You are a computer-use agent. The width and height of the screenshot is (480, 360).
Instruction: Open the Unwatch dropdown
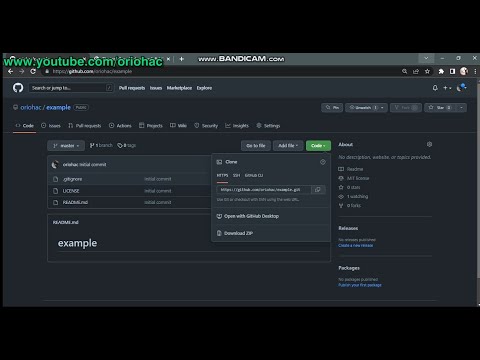[x=366, y=108]
